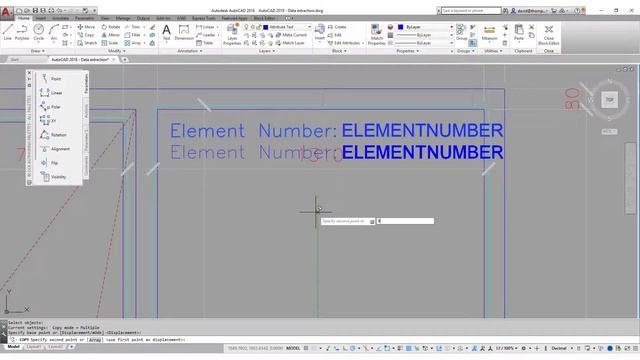
Task: Select the Dimension tool
Action: coord(184,32)
